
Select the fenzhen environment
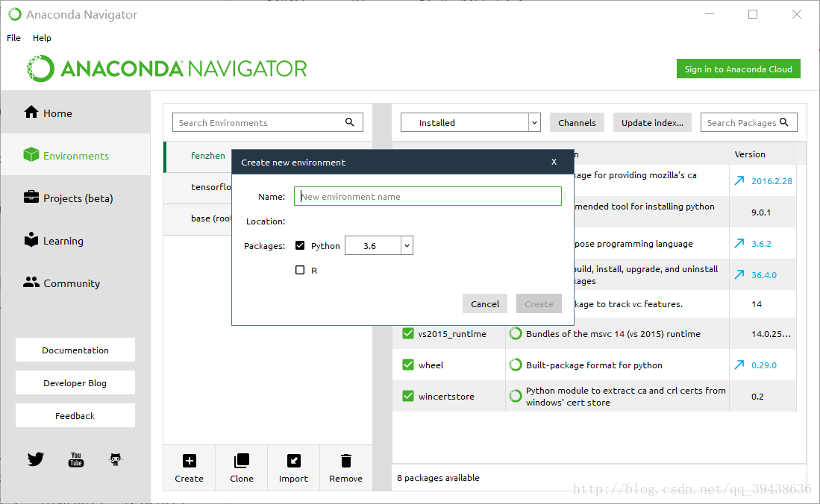[207, 155]
